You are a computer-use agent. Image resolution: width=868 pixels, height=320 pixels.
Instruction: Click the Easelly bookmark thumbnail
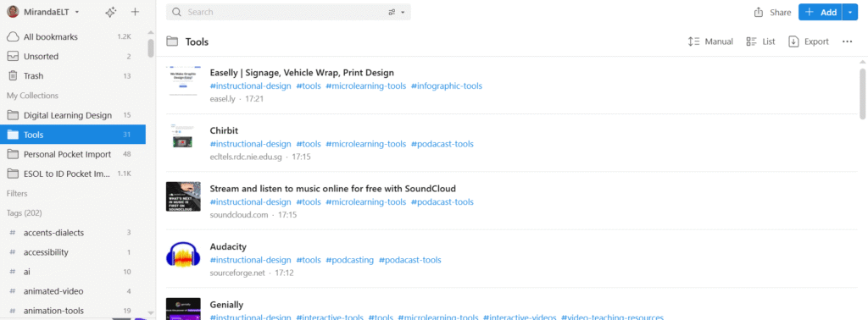tap(183, 82)
